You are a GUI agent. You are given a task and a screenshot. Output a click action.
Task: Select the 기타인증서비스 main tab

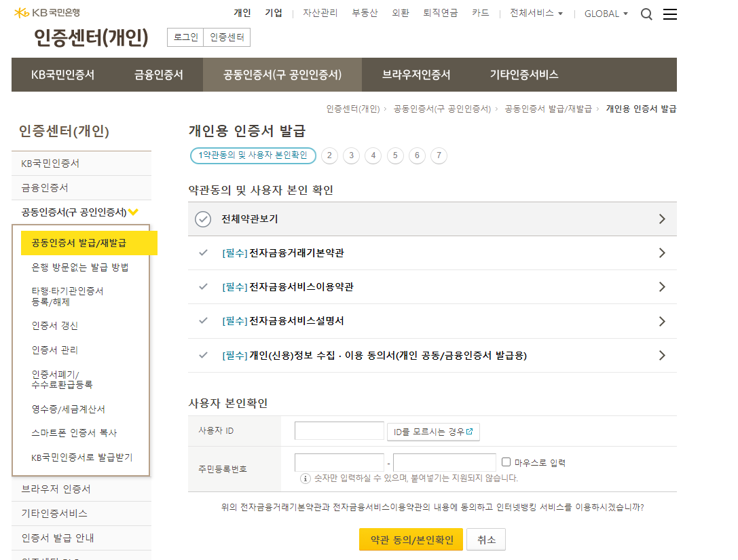pos(524,75)
